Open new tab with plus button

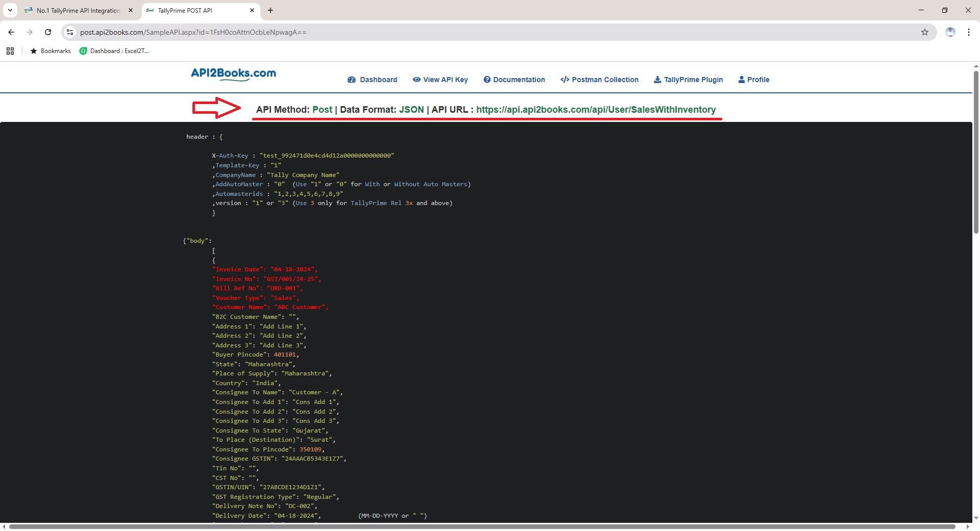(x=271, y=10)
